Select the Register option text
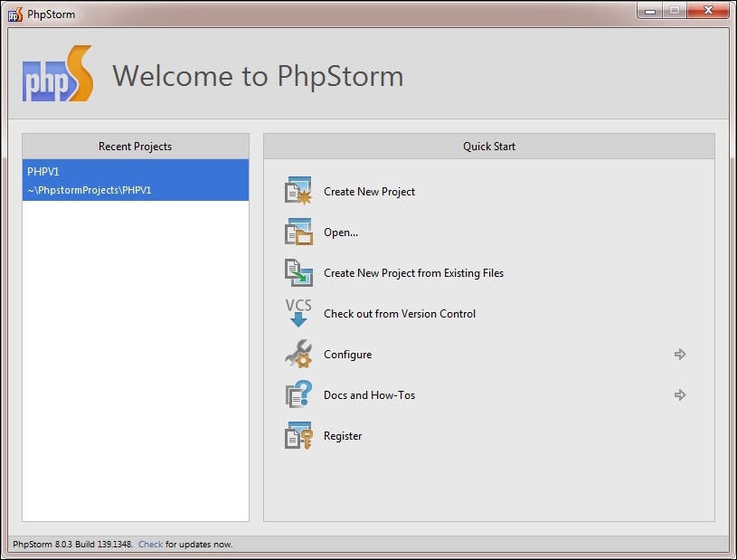The image size is (737, 560). [343, 436]
